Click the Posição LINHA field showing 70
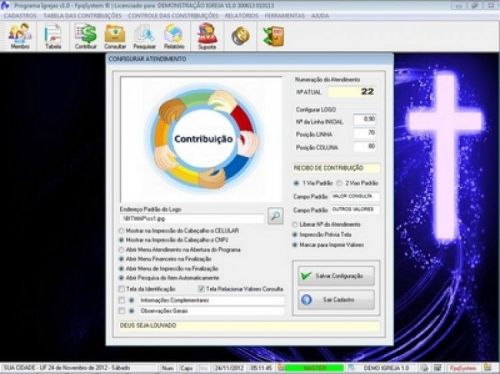Viewport: 500px width, 374px height. pyautogui.click(x=365, y=133)
